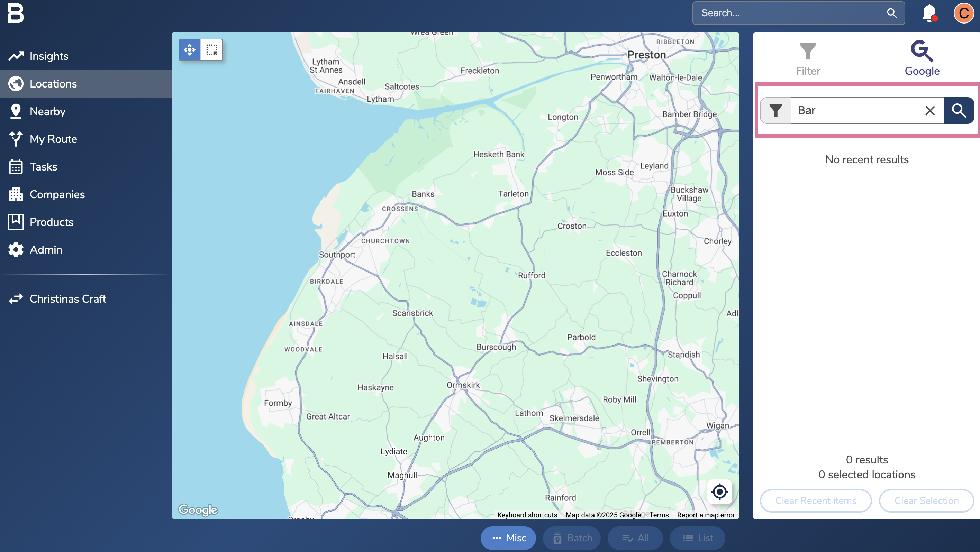
Task: Switch account via Christinas Craft
Action: 68,299
